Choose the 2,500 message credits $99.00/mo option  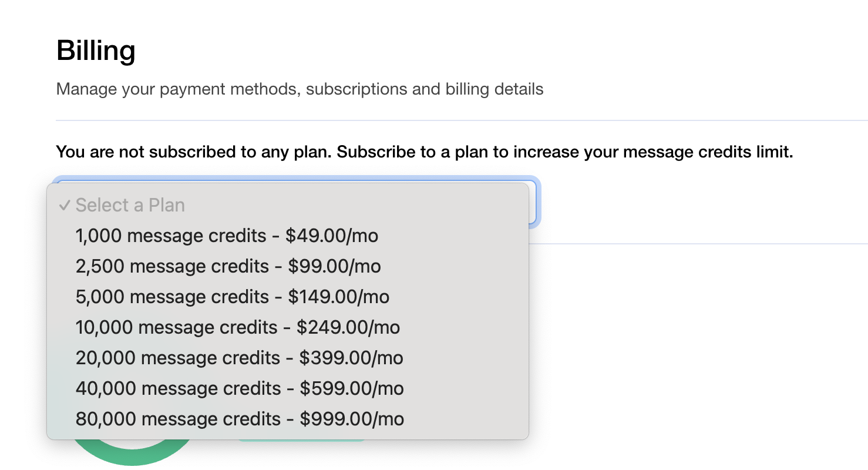[228, 266]
